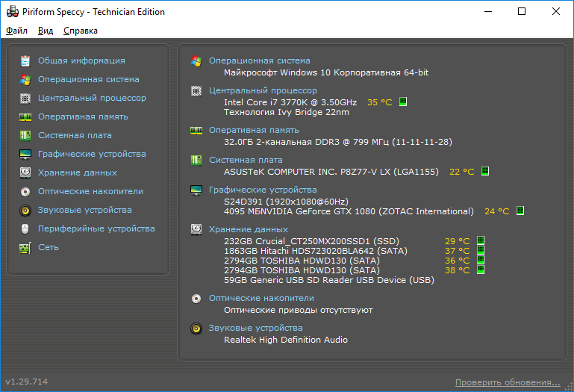The width and height of the screenshot is (574, 392).
Task: Select Периферийные устройства in the sidebar
Action: pos(96,229)
